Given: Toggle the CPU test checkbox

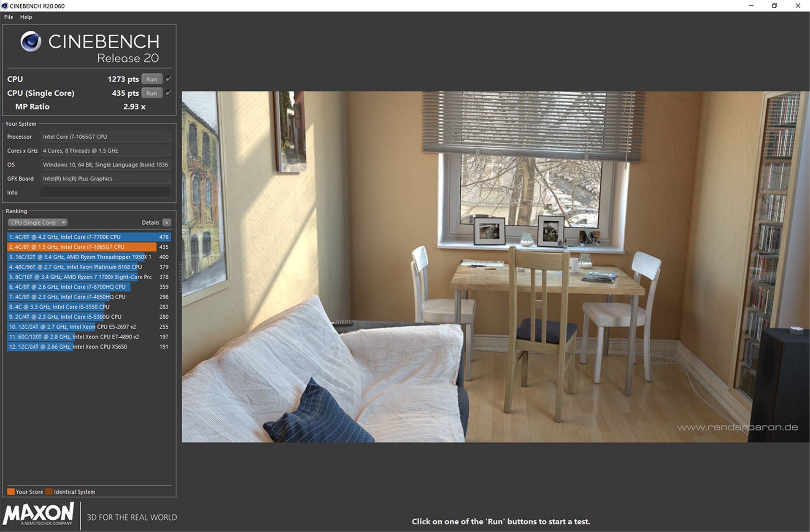Looking at the screenshot, I should click(x=168, y=79).
